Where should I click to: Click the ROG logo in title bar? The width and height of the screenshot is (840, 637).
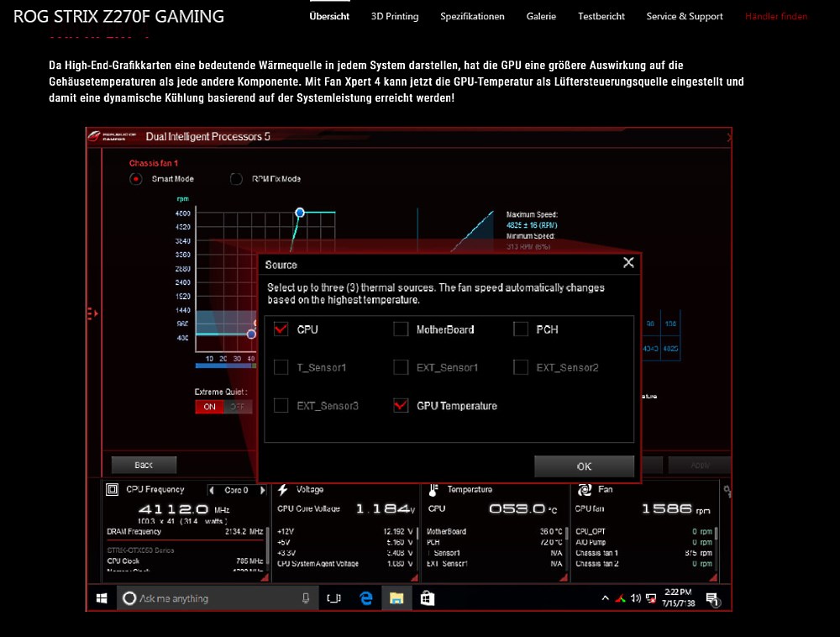[112, 136]
